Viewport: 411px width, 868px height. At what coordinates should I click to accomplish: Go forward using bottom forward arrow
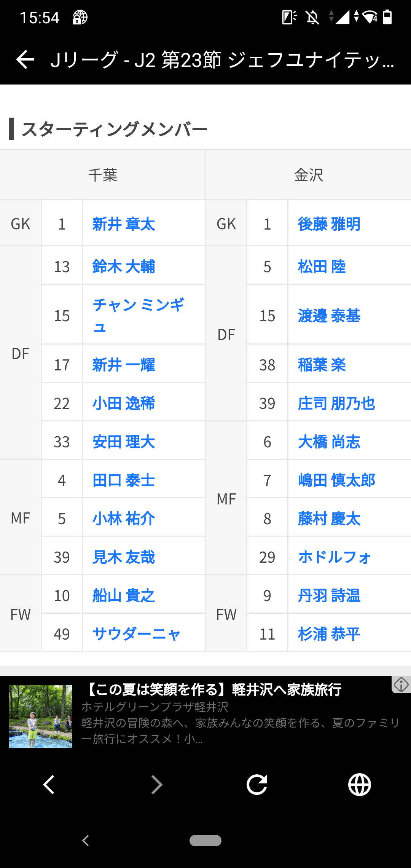[x=156, y=785]
